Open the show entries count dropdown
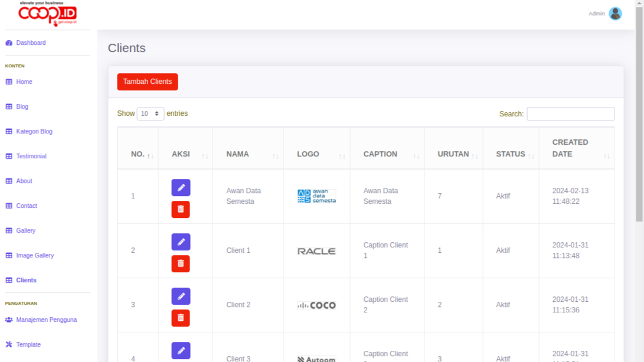The image size is (644, 362). click(150, 113)
